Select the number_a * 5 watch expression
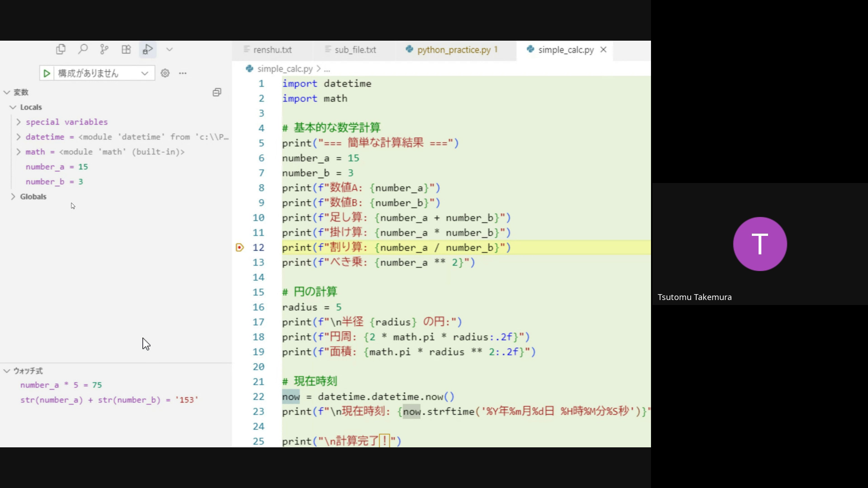 click(x=61, y=385)
